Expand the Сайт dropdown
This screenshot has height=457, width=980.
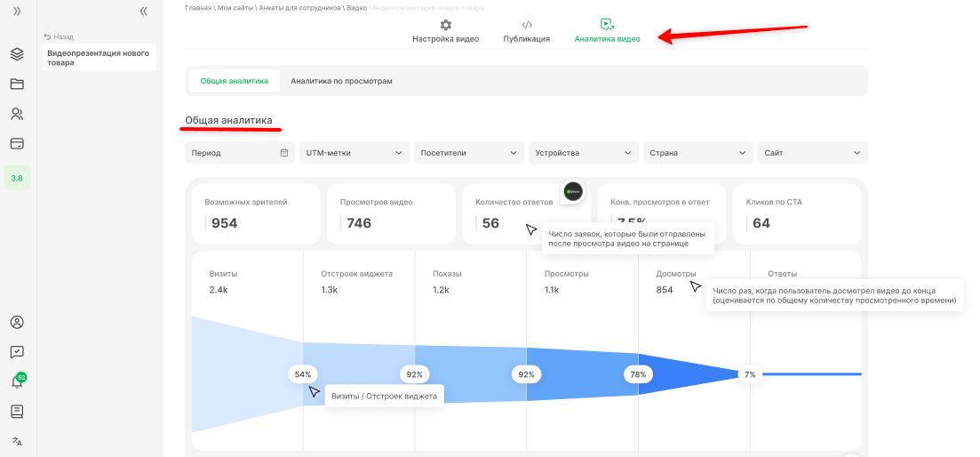pos(813,153)
